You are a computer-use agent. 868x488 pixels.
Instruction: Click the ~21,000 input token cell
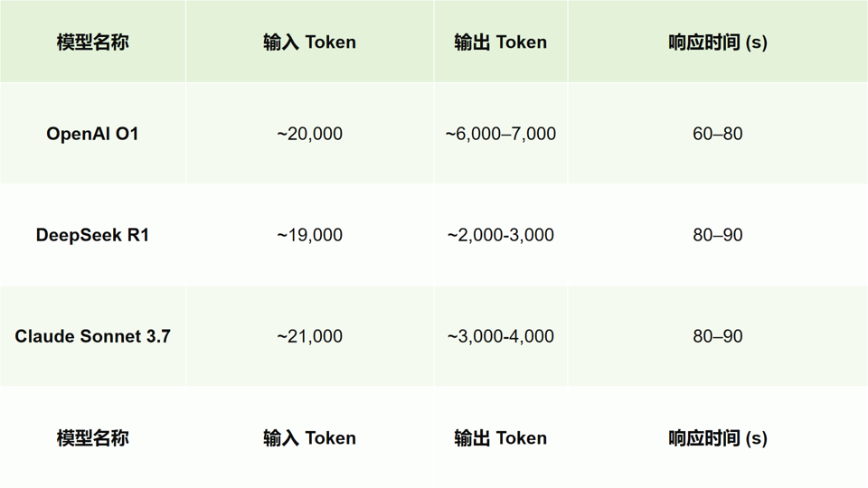(x=309, y=336)
